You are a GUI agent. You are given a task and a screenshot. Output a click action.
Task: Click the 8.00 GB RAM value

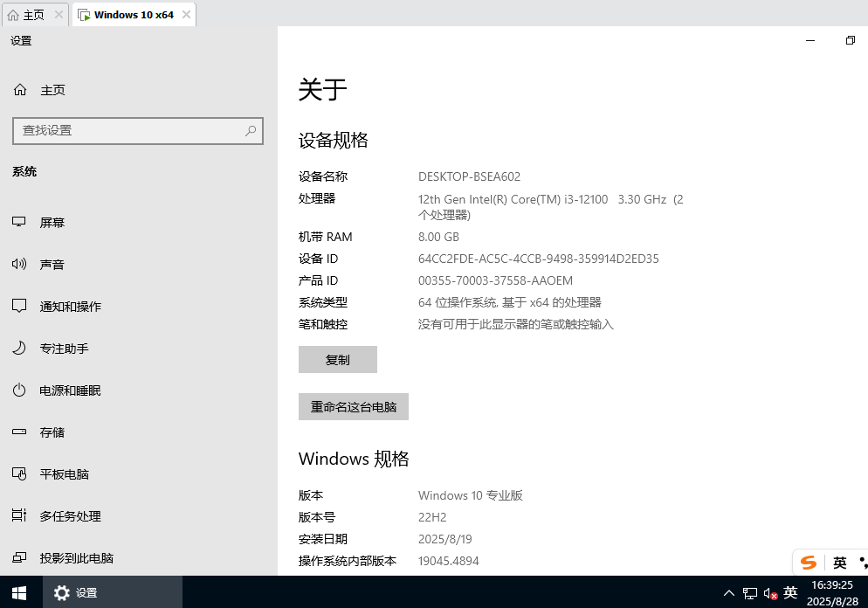pos(438,237)
